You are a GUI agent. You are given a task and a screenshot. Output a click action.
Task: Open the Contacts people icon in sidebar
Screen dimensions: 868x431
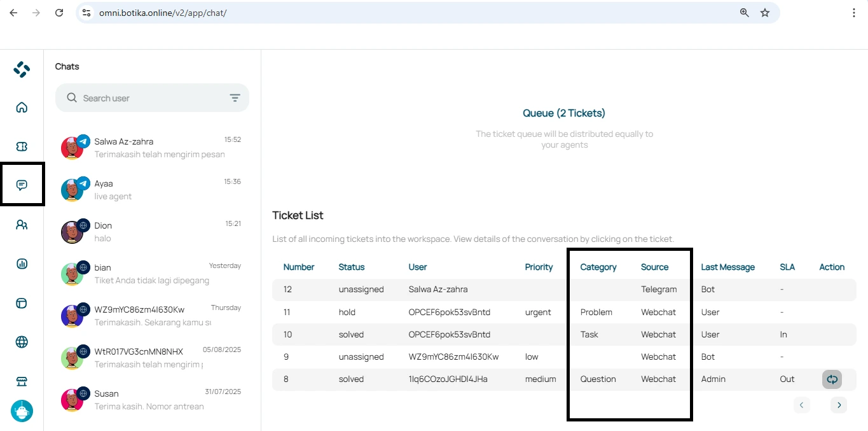coord(22,225)
